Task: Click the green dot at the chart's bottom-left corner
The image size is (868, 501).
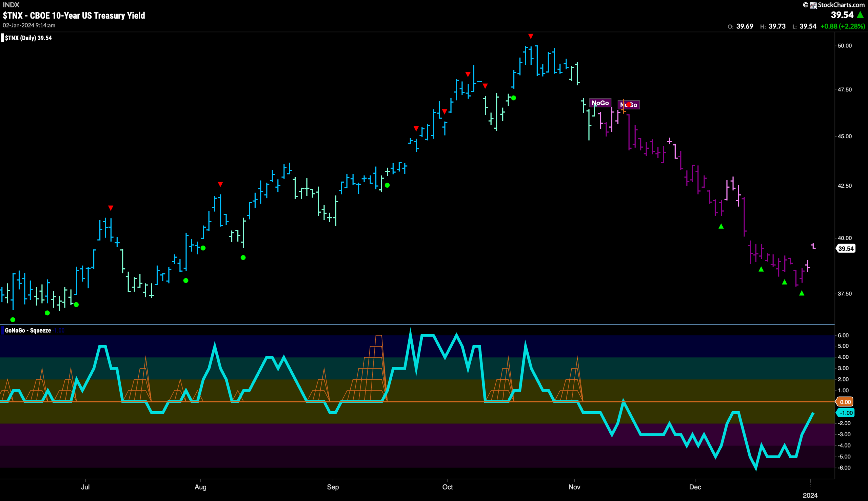Action: (13, 320)
